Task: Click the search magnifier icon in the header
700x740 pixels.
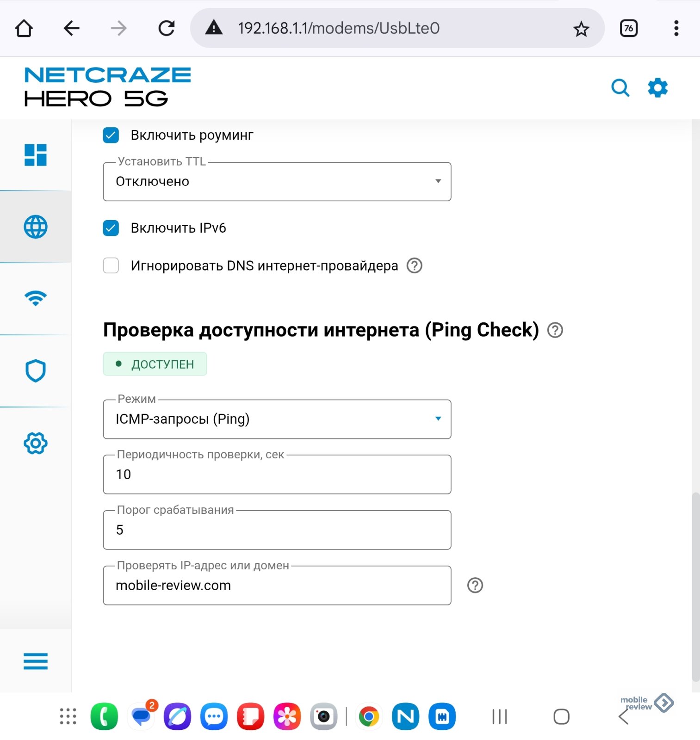Action: (x=620, y=87)
